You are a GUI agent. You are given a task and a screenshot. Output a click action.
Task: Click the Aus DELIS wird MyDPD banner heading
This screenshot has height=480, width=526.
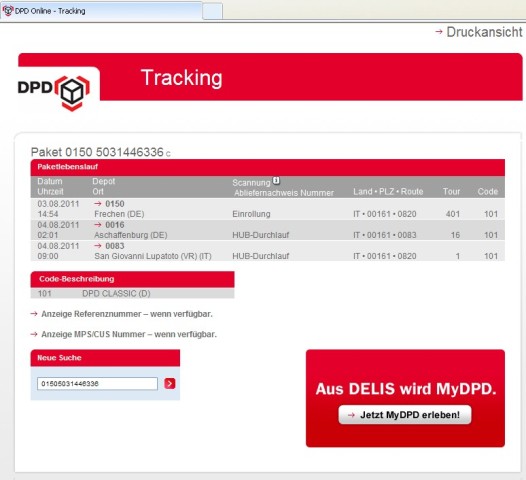406,389
